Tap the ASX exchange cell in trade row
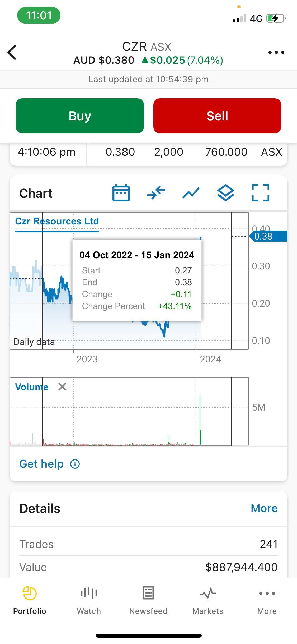297x644 pixels. coord(272,152)
